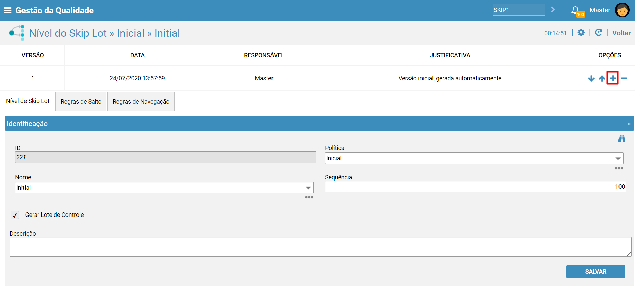Open the Nome dropdown list
The height and width of the screenshot is (287, 644).
point(308,188)
